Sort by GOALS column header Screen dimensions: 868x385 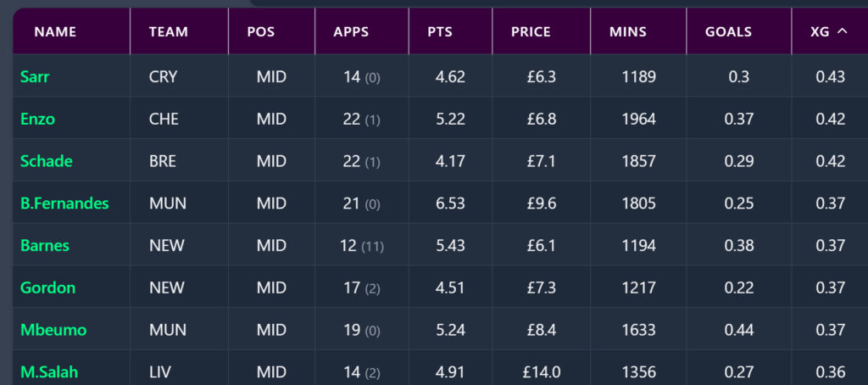[728, 32]
